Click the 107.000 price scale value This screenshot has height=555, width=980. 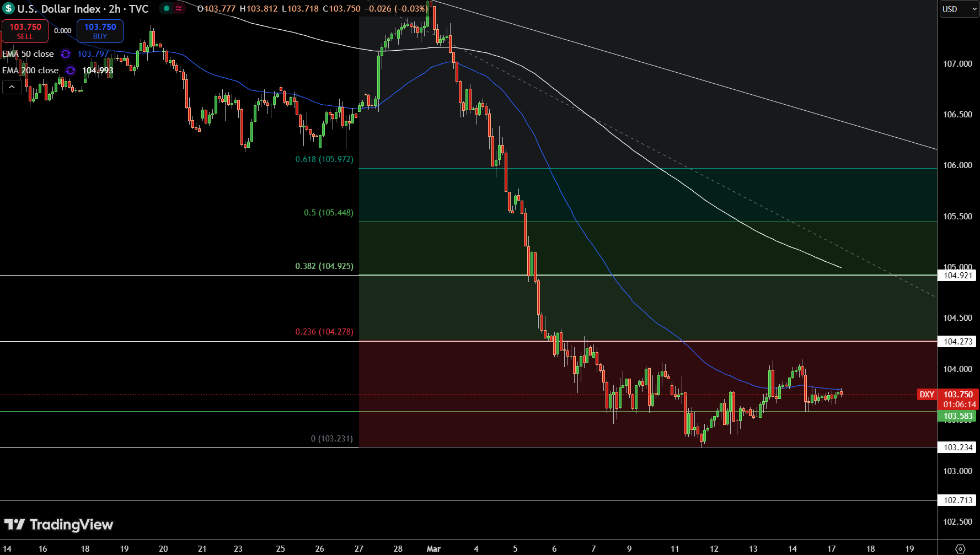click(x=957, y=64)
